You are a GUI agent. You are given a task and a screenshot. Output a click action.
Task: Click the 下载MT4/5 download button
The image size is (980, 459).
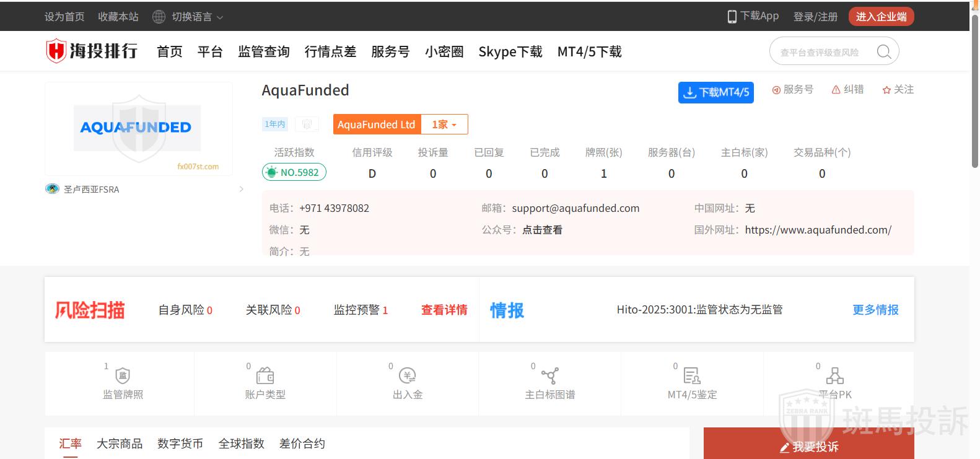715,92
